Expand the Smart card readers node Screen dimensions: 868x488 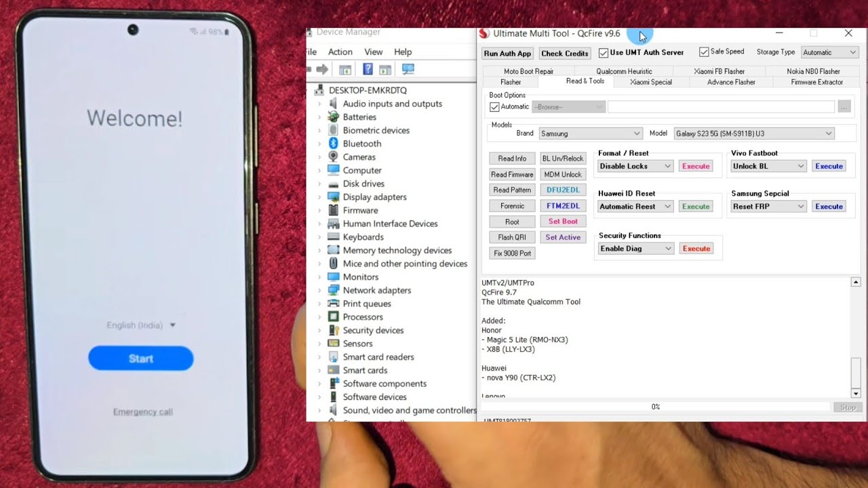(319, 357)
